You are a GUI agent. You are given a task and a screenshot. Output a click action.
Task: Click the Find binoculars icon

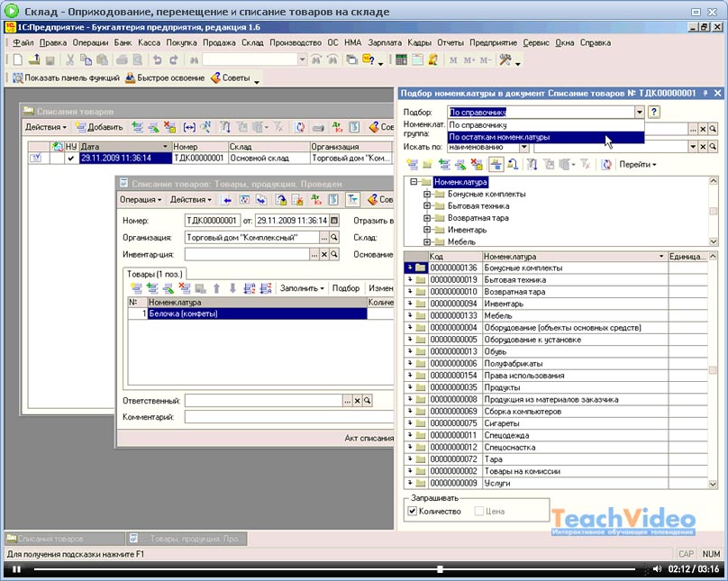point(194,59)
